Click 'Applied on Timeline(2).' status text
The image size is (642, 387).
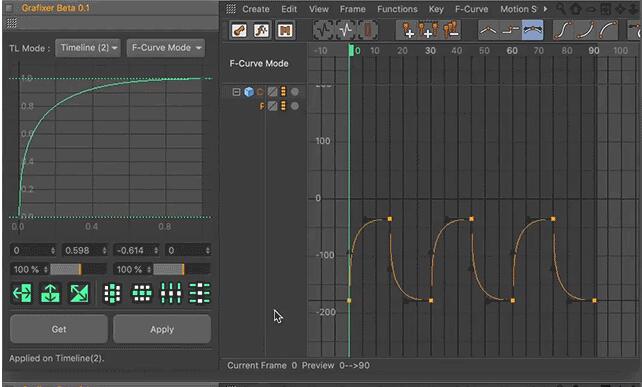click(x=57, y=358)
